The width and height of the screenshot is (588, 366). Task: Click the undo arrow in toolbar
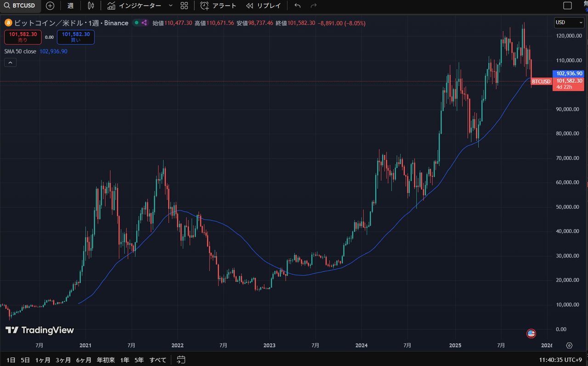point(298,6)
